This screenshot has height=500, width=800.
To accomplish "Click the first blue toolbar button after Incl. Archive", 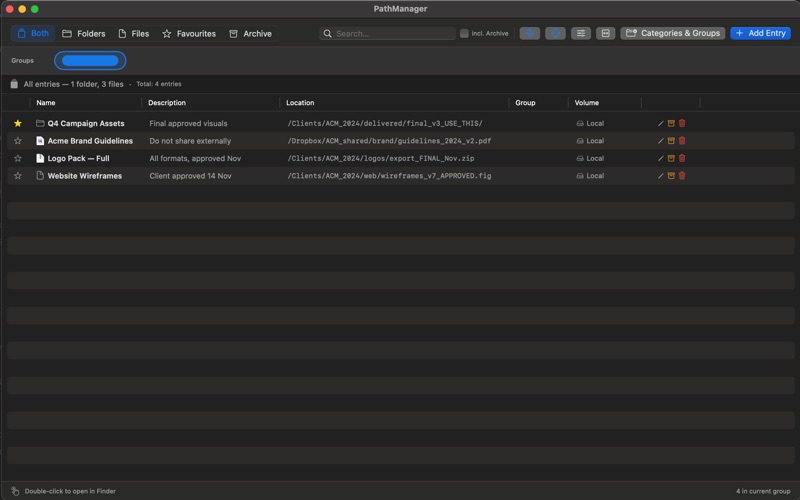I will click(530, 33).
